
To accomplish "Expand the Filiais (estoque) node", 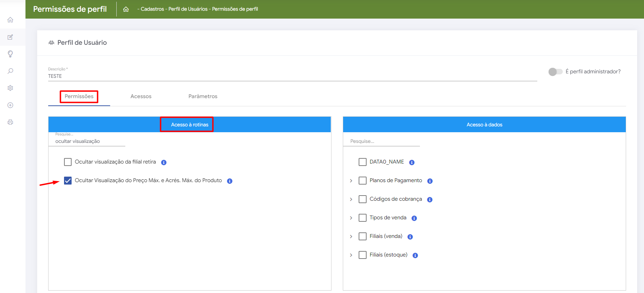I will click(x=351, y=255).
